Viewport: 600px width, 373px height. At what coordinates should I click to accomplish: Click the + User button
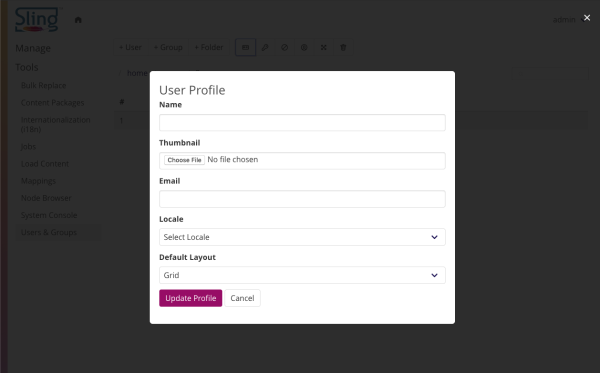point(130,47)
